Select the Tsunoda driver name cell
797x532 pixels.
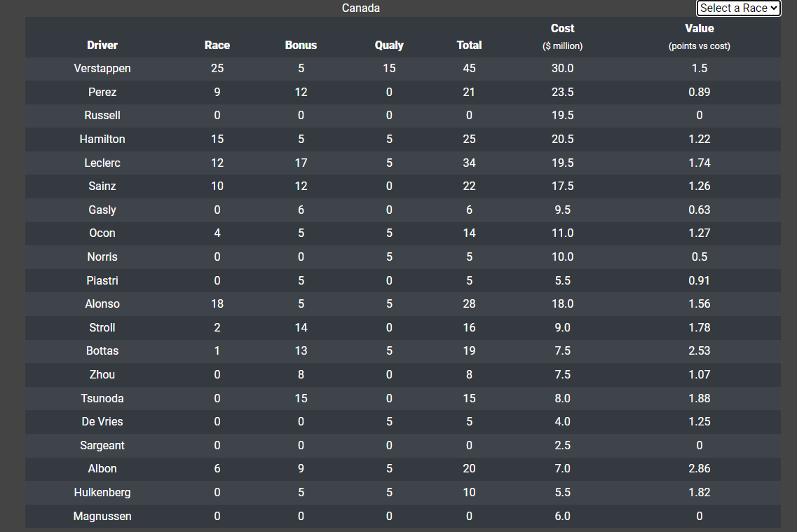click(x=102, y=398)
